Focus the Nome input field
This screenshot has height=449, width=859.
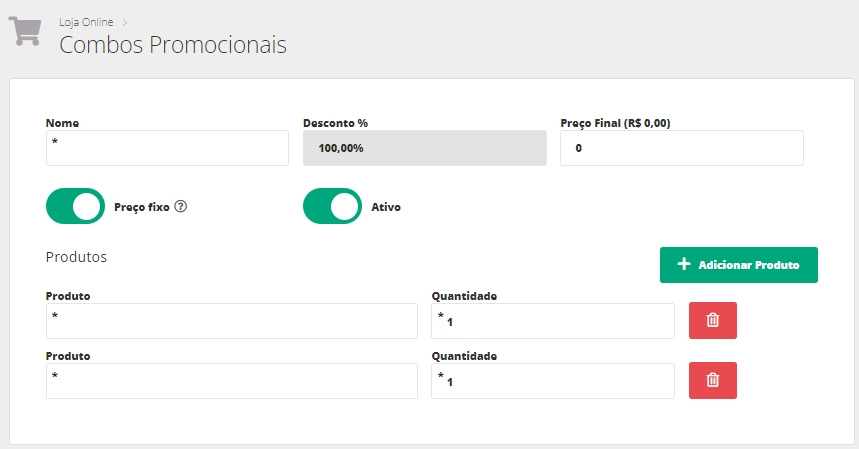(x=167, y=148)
